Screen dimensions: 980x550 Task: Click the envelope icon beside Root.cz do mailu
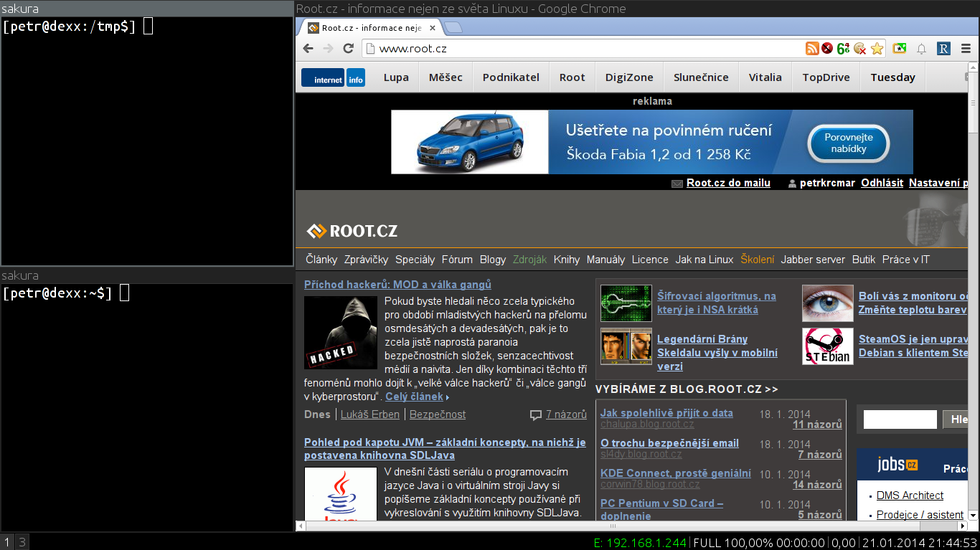pos(677,184)
